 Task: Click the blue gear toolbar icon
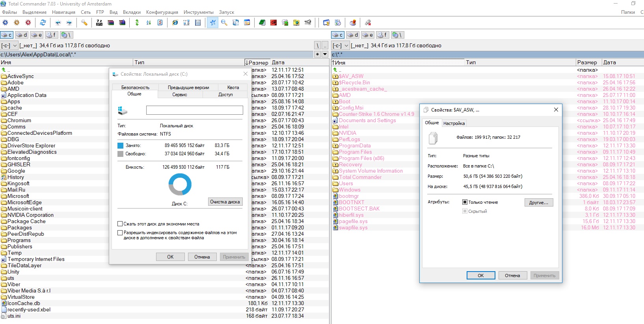click(x=6, y=23)
